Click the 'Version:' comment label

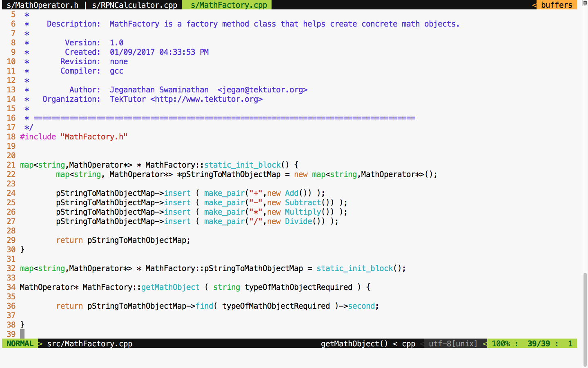pyautogui.click(x=82, y=43)
